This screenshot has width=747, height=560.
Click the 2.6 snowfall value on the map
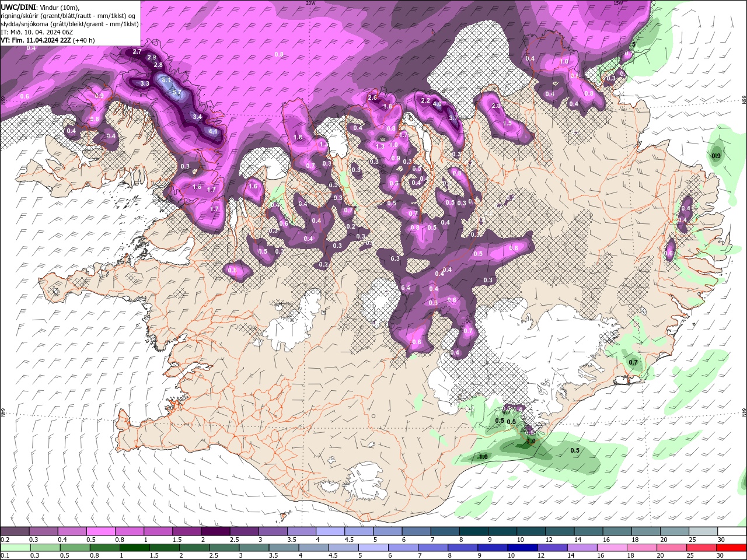(372, 98)
